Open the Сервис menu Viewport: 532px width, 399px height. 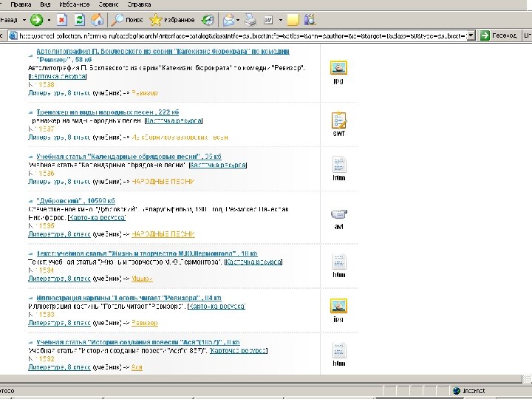click(109, 4)
